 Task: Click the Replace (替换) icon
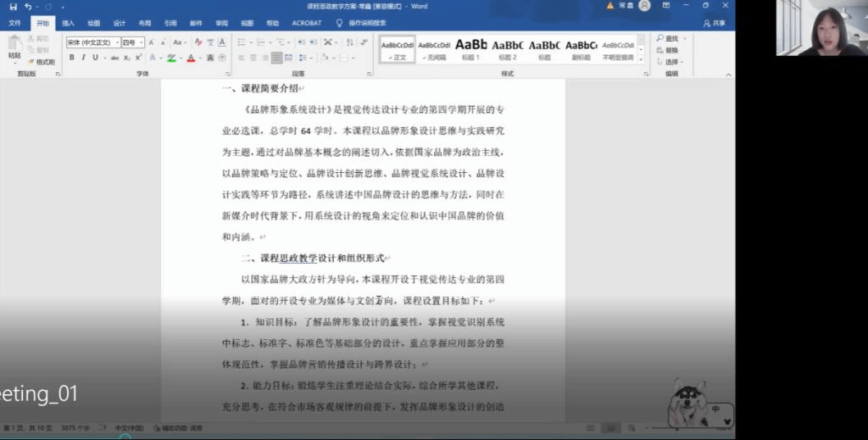pyautogui.click(x=661, y=50)
